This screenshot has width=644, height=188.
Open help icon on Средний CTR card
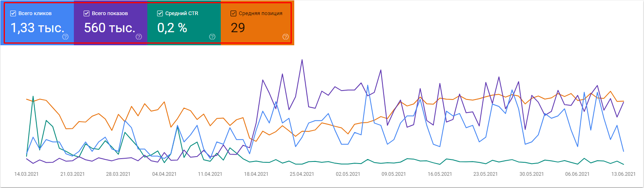pos(212,37)
